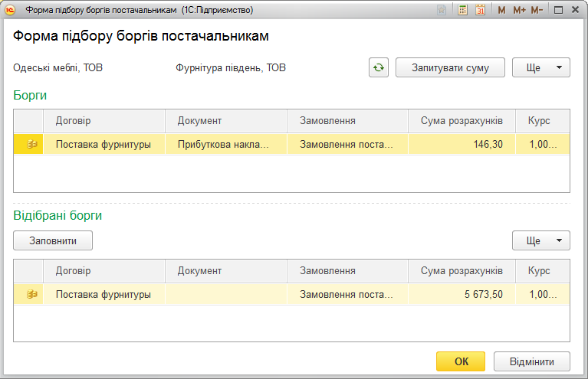Click the 1C application logo icon
Image resolution: width=588 pixels, height=379 pixels.
coord(10,10)
